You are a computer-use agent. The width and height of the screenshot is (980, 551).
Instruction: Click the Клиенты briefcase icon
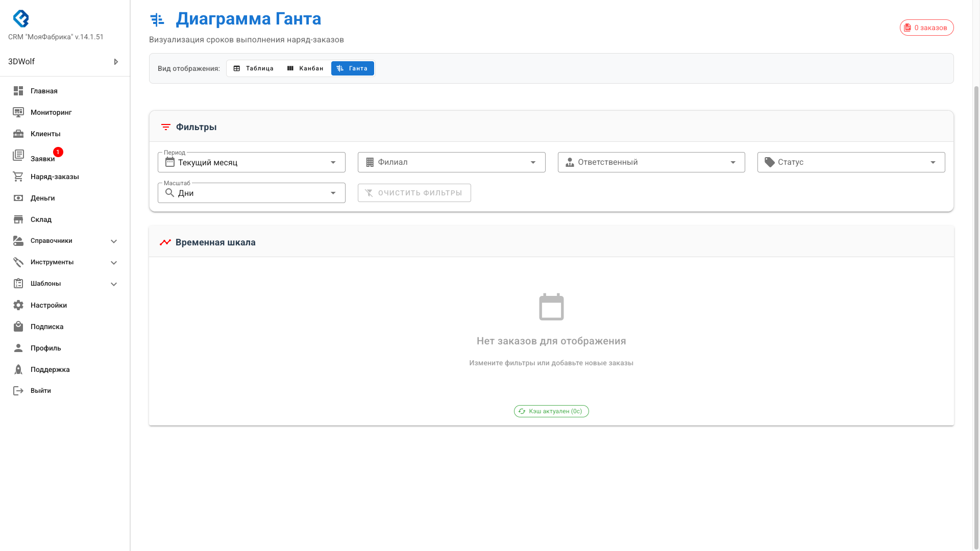pyautogui.click(x=18, y=134)
